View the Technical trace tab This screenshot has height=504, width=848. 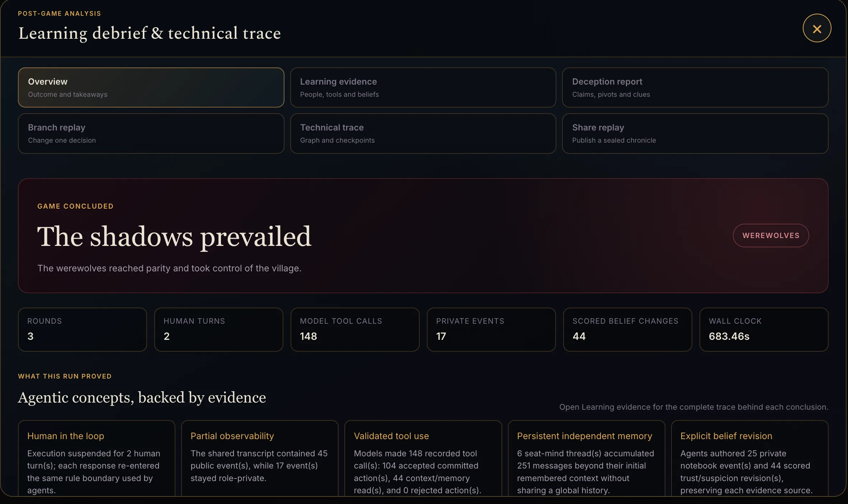pyautogui.click(x=423, y=133)
